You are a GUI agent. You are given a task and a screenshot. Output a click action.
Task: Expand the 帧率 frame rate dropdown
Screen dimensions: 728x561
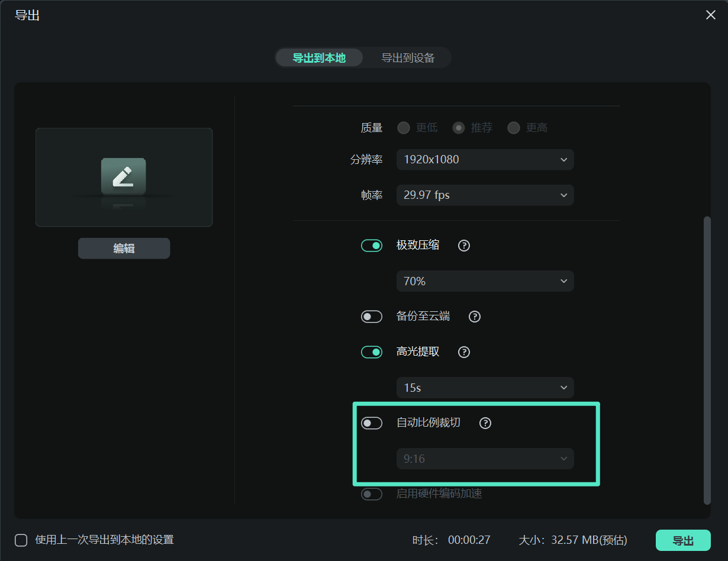[x=485, y=195]
